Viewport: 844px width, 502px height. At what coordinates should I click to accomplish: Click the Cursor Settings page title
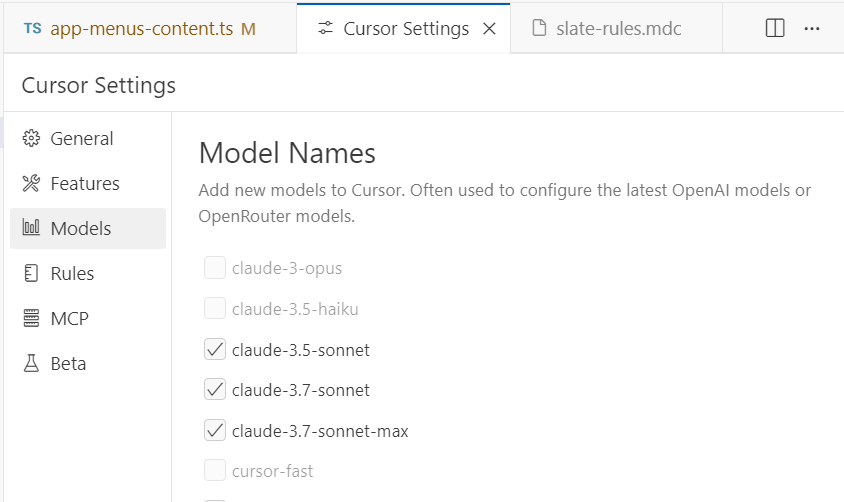[99, 86]
